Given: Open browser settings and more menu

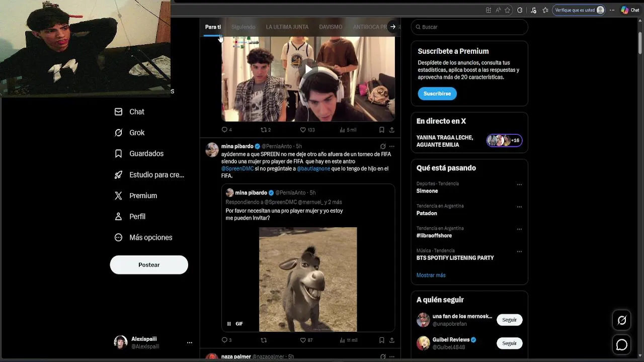Looking at the screenshot, I should coord(612,10).
